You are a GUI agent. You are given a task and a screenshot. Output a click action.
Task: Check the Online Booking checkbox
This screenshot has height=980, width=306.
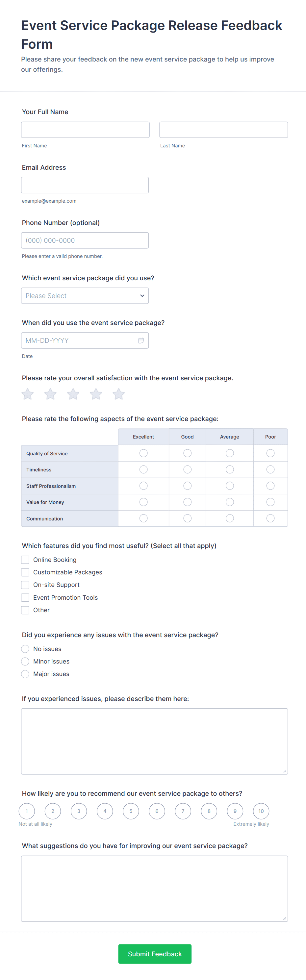(x=25, y=560)
